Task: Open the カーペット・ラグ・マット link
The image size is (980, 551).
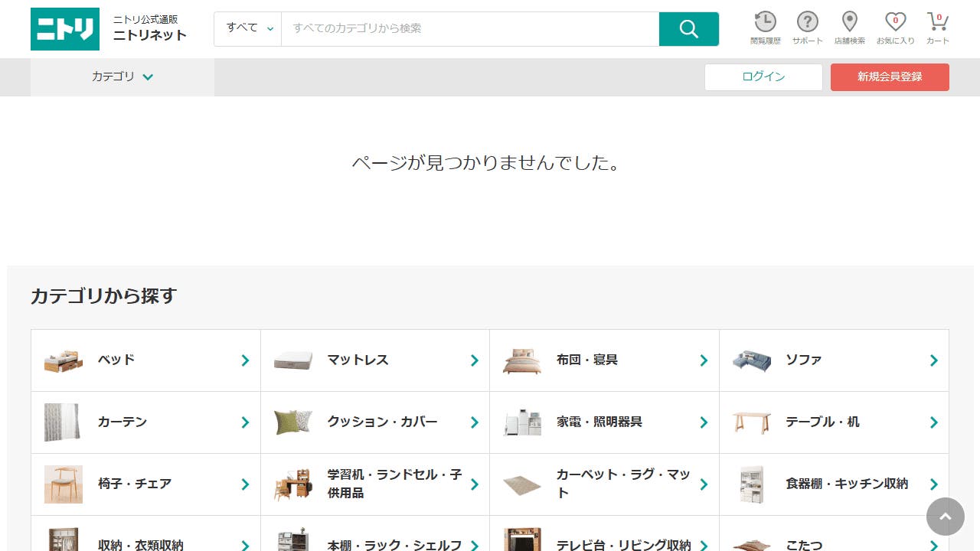Action: [x=605, y=484]
